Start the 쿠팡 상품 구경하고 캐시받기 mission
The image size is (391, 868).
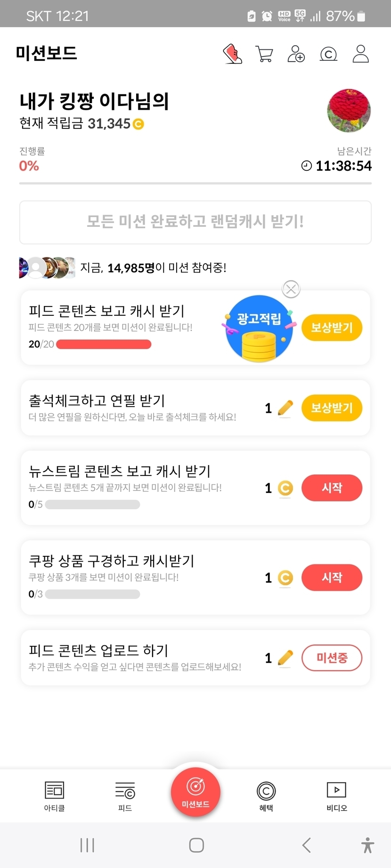pos(332,578)
